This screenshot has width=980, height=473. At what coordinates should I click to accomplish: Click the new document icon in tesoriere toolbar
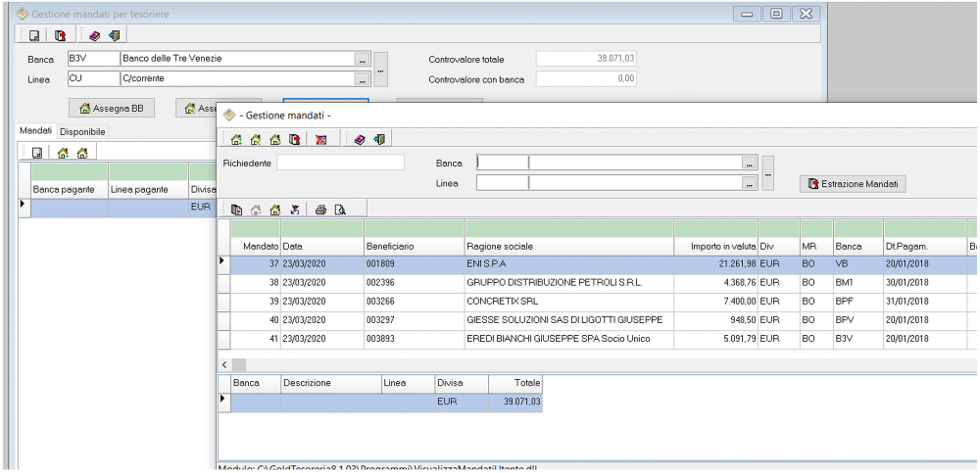34,36
